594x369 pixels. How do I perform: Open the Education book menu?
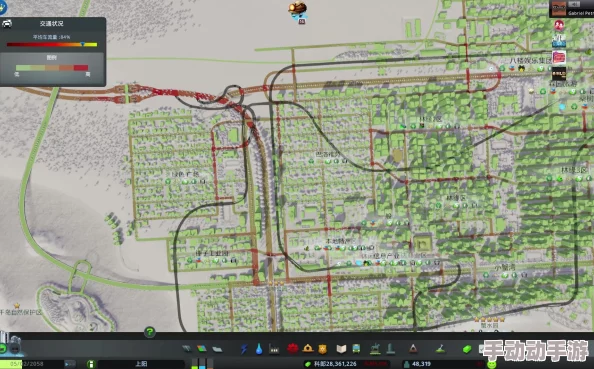341,349
